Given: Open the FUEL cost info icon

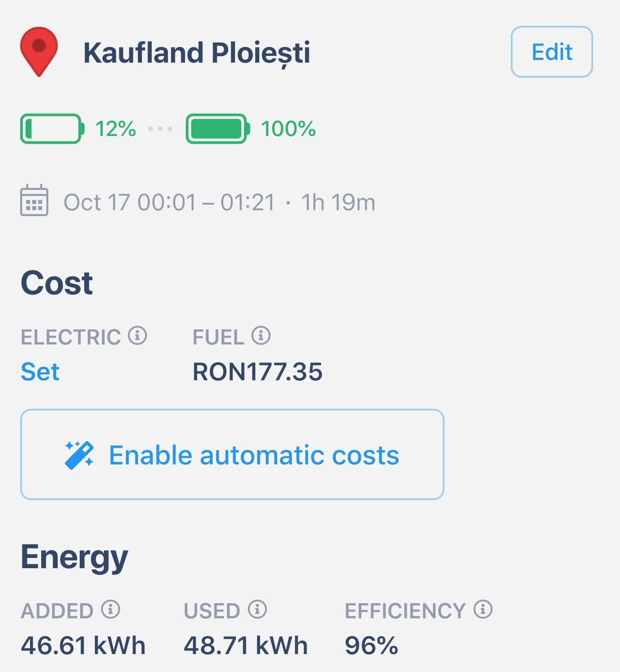Looking at the screenshot, I should [261, 336].
